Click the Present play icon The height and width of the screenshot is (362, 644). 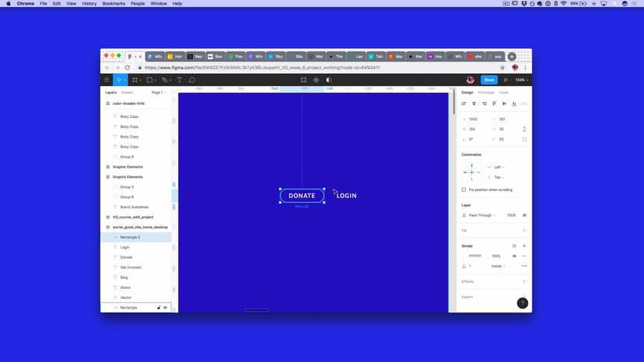click(x=506, y=80)
